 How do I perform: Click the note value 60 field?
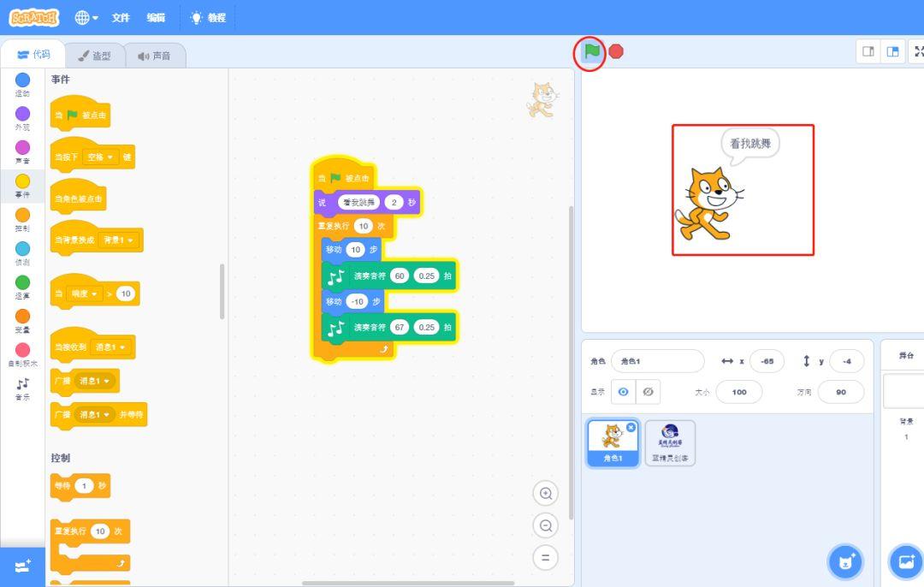pyautogui.click(x=400, y=276)
